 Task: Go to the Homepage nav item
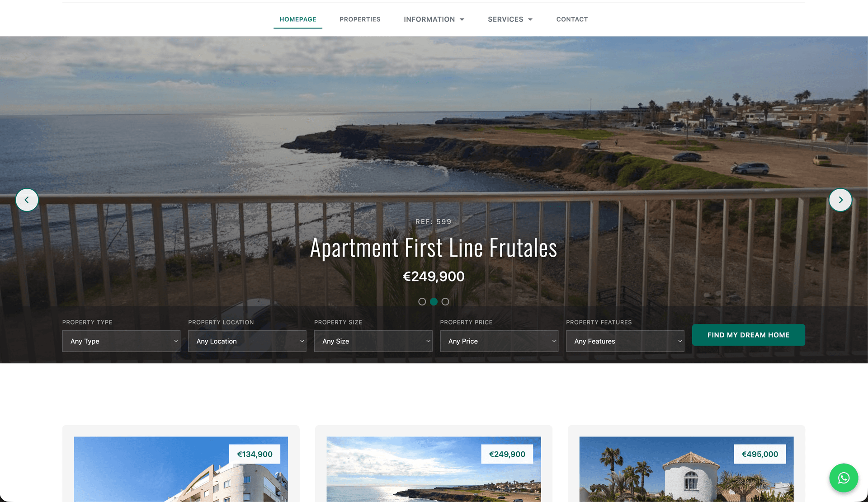(298, 19)
